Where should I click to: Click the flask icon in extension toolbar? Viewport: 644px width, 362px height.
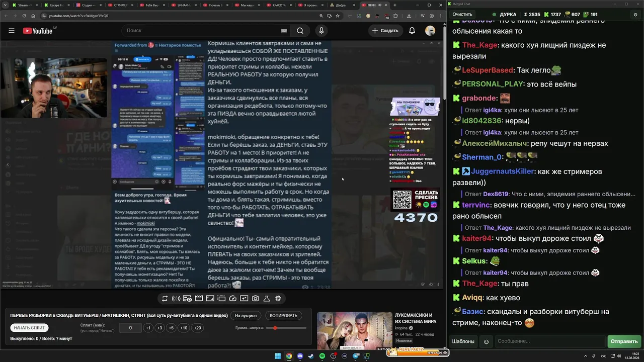click(267, 299)
